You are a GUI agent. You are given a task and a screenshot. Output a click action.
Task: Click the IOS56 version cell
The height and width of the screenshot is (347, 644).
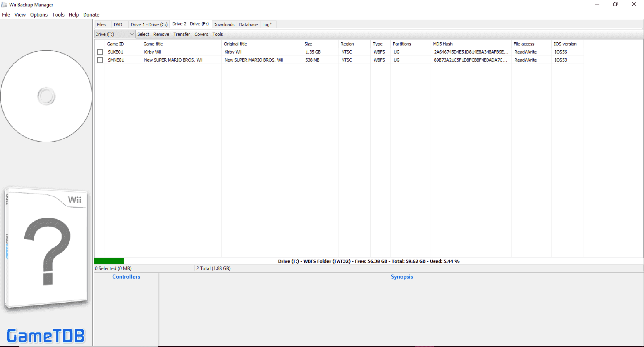click(561, 52)
